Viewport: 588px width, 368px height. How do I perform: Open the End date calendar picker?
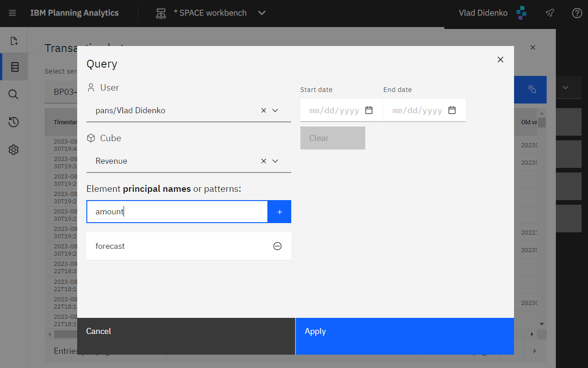click(x=452, y=110)
